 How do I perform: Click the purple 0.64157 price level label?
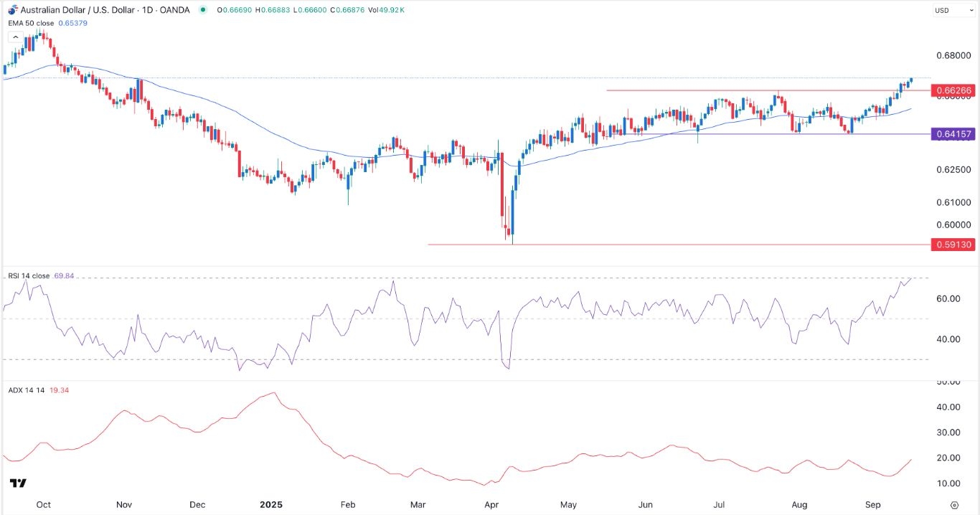tap(954, 134)
